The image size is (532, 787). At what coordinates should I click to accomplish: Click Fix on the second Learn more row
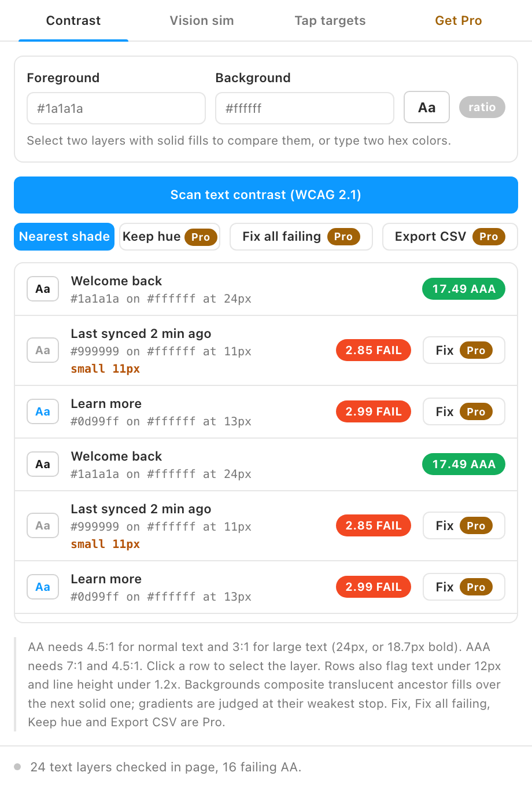[464, 587]
